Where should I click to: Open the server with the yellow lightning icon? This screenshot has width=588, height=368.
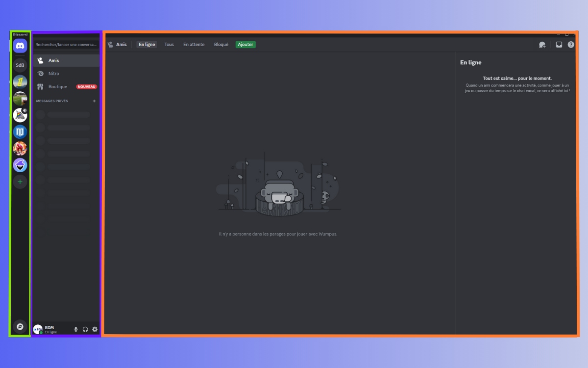(20, 82)
